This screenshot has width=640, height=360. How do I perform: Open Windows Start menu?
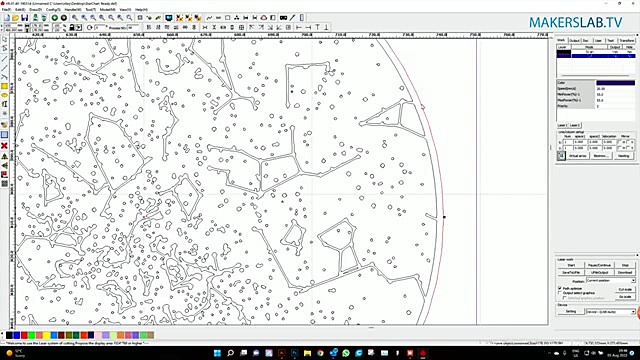(x=217, y=353)
